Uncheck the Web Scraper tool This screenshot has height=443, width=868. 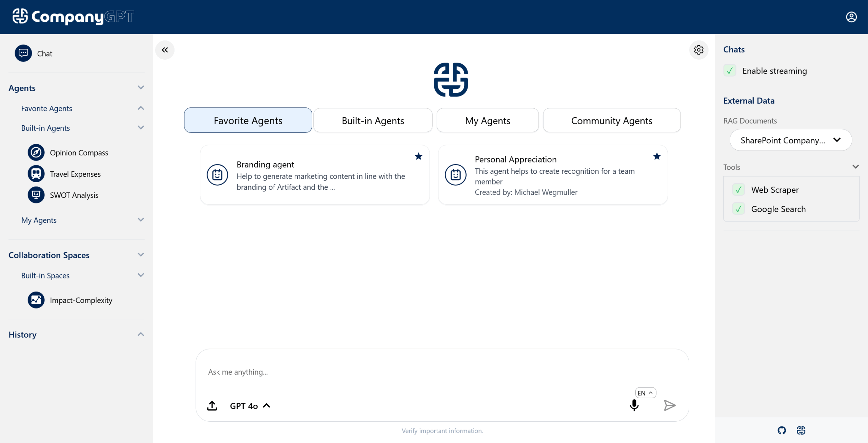738,190
